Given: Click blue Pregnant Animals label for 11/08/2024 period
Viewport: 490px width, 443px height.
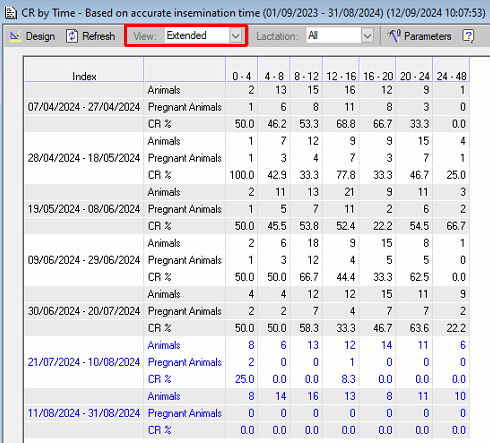Looking at the screenshot, I should coord(185,413).
